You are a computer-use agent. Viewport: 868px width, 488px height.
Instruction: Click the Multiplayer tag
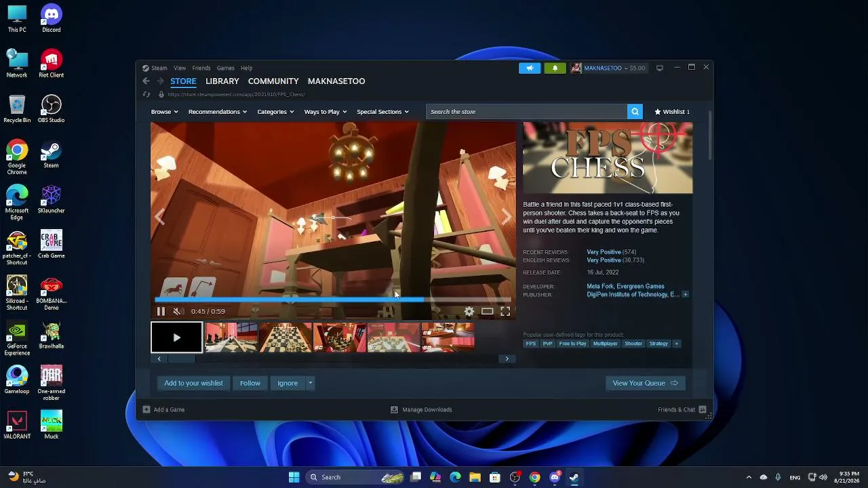606,344
